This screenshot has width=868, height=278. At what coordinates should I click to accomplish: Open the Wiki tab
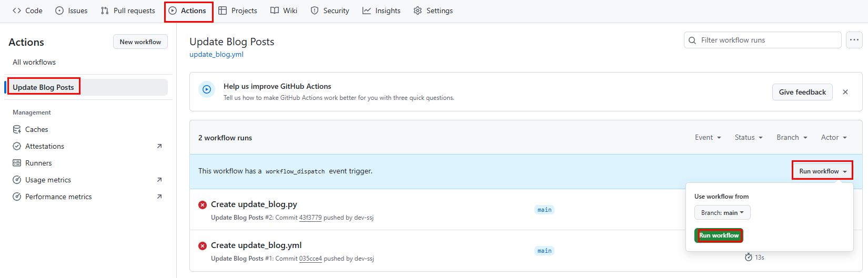coord(284,11)
